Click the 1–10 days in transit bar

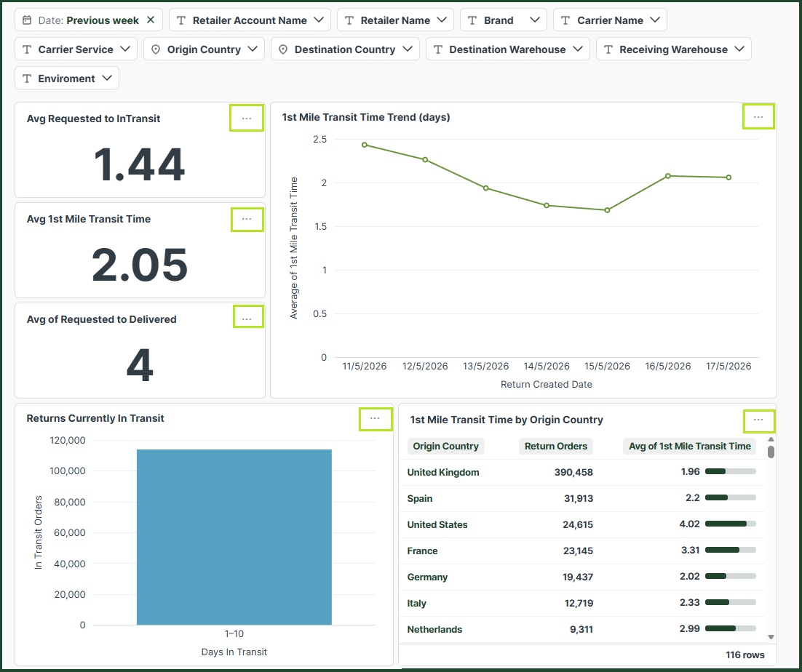(x=234, y=537)
